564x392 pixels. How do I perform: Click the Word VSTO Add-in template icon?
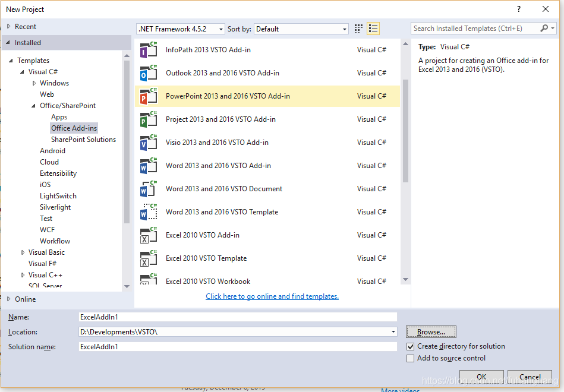(x=148, y=166)
